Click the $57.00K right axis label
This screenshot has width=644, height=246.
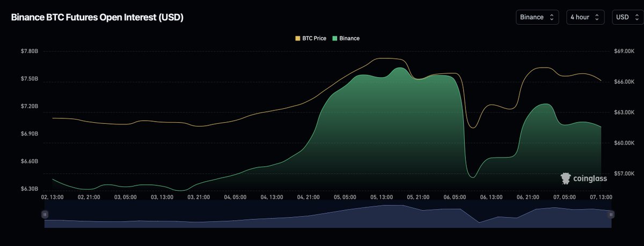tap(625, 174)
